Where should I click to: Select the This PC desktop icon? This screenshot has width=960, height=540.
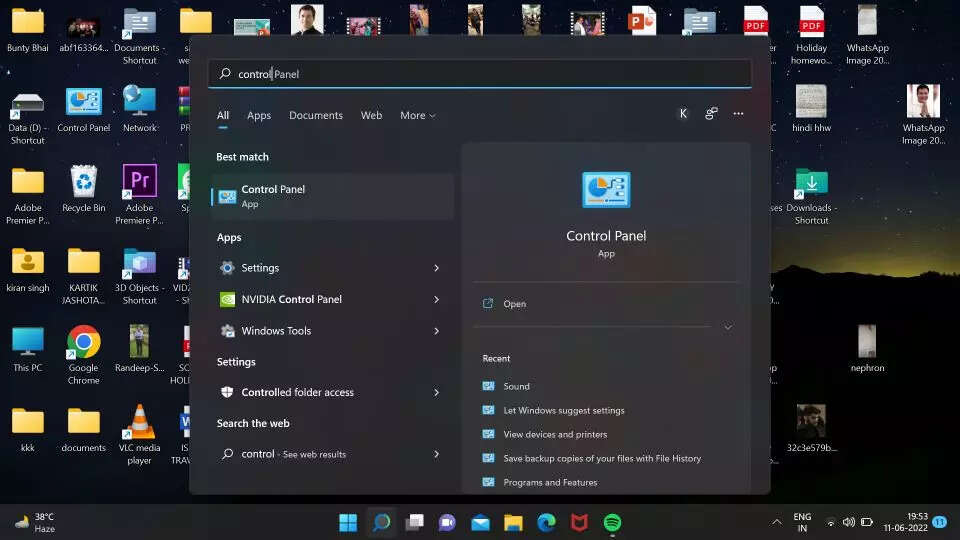pyautogui.click(x=28, y=349)
